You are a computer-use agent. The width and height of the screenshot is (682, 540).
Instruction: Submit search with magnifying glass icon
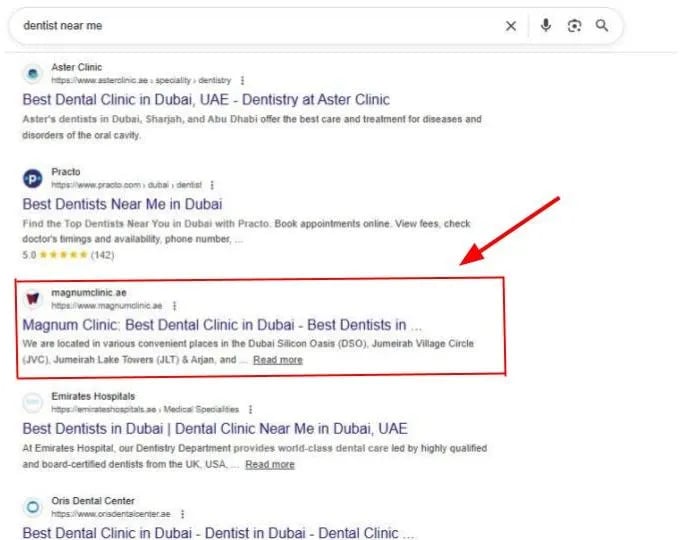[x=602, y=26]
